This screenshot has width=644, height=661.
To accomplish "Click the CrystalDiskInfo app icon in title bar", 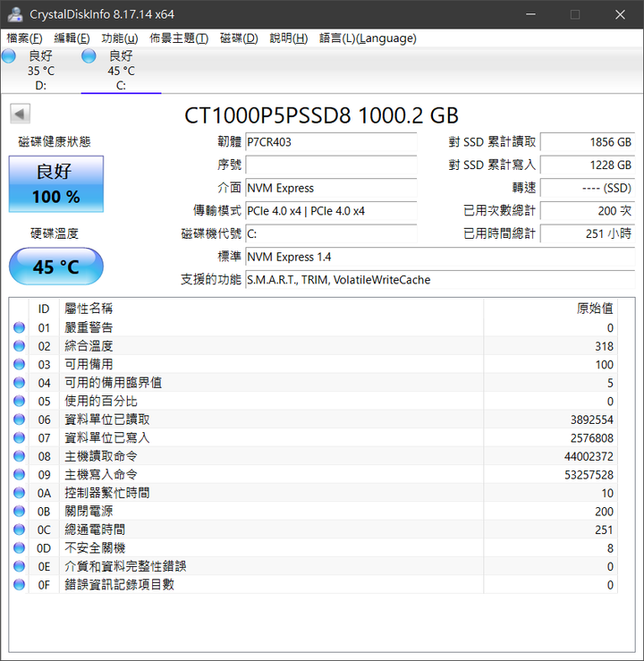I will 15,14.
